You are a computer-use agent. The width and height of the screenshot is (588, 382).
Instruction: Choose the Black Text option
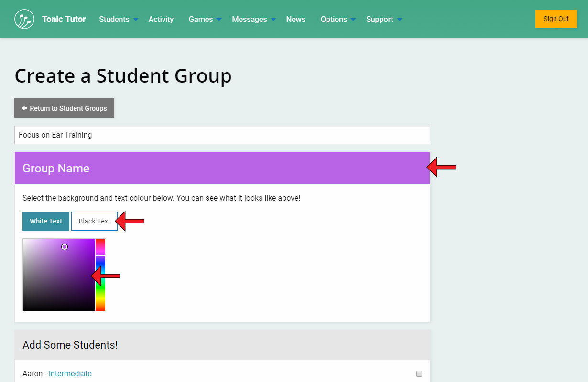[x=94, y=221]
